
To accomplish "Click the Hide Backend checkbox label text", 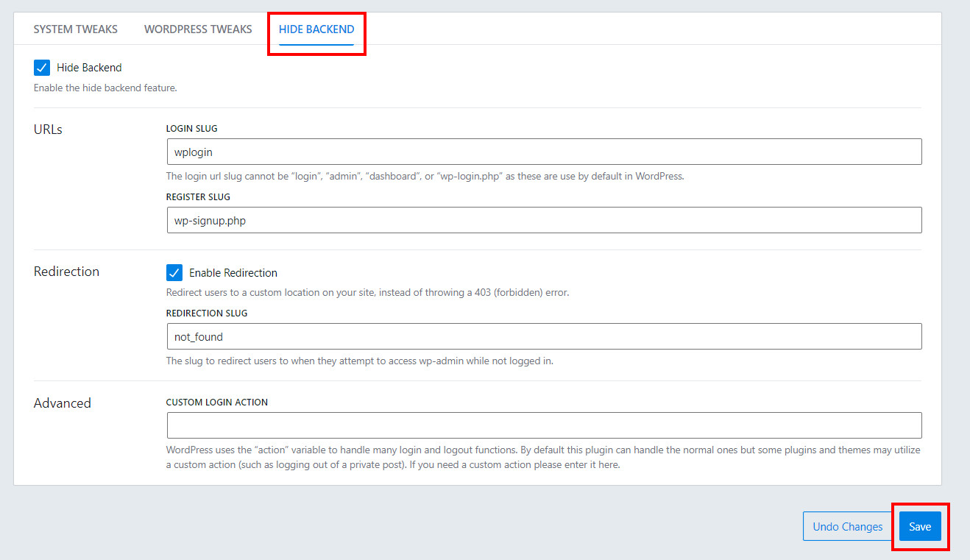I will [89, 68].
